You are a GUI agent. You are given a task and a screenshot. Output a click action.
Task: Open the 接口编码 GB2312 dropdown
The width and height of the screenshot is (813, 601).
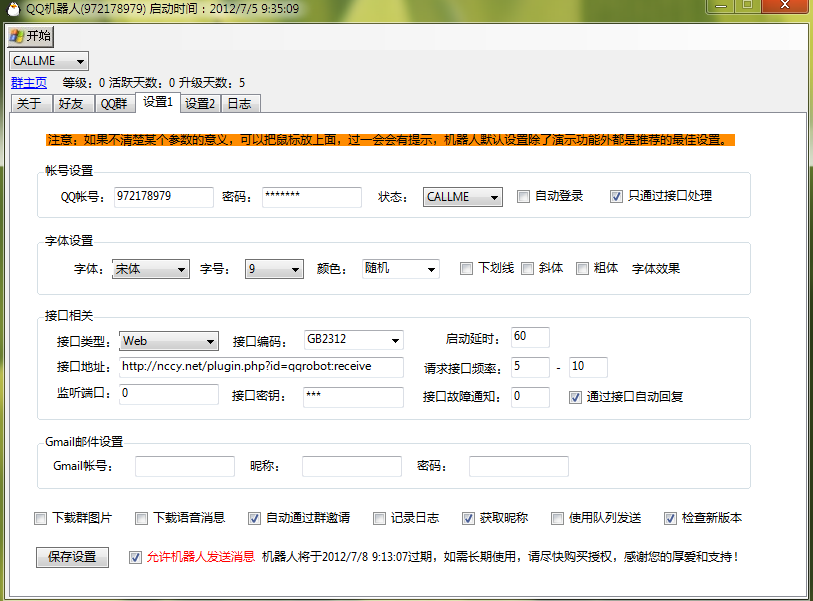[354, 340]
